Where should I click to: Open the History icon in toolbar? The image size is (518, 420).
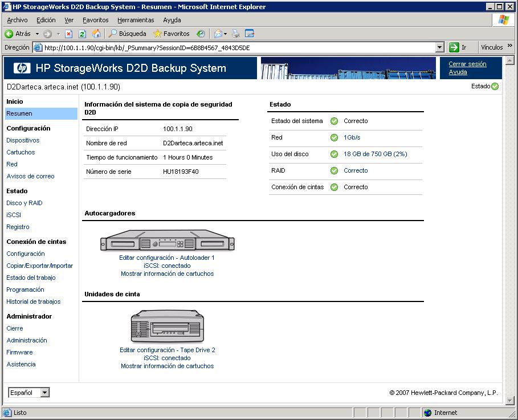pyautogui.click(x=201, y=34)
